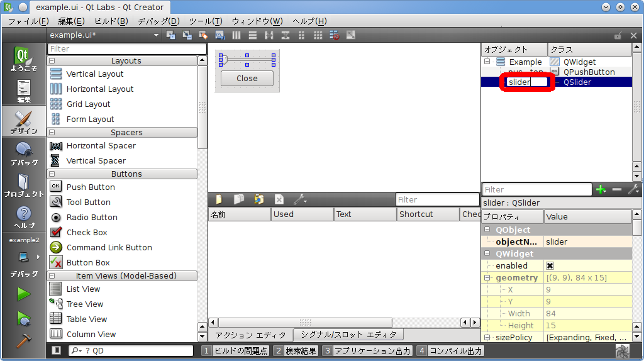Click the hammer Build icon

[23, 340]
